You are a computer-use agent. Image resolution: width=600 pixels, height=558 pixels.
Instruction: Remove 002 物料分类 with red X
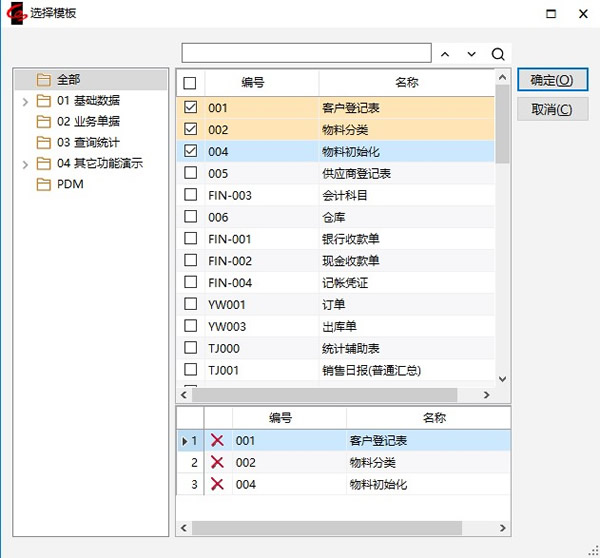point(217,463)
